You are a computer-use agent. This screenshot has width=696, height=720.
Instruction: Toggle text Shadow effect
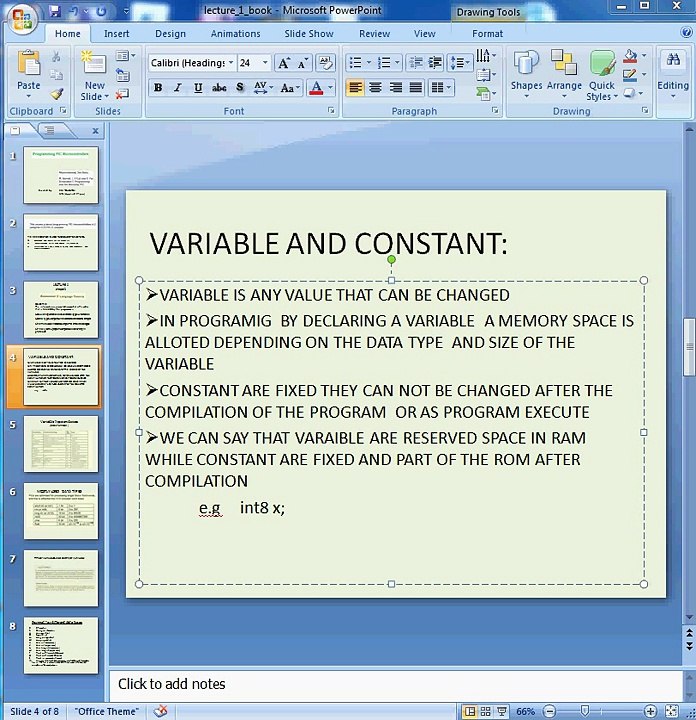coord(240,87)
